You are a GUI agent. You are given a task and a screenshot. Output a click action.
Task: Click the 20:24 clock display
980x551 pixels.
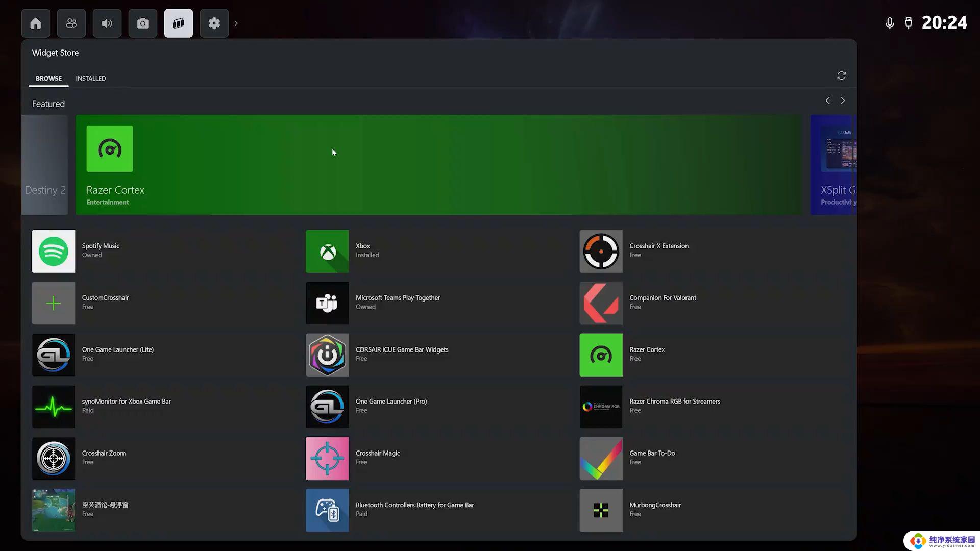point(944,22)
